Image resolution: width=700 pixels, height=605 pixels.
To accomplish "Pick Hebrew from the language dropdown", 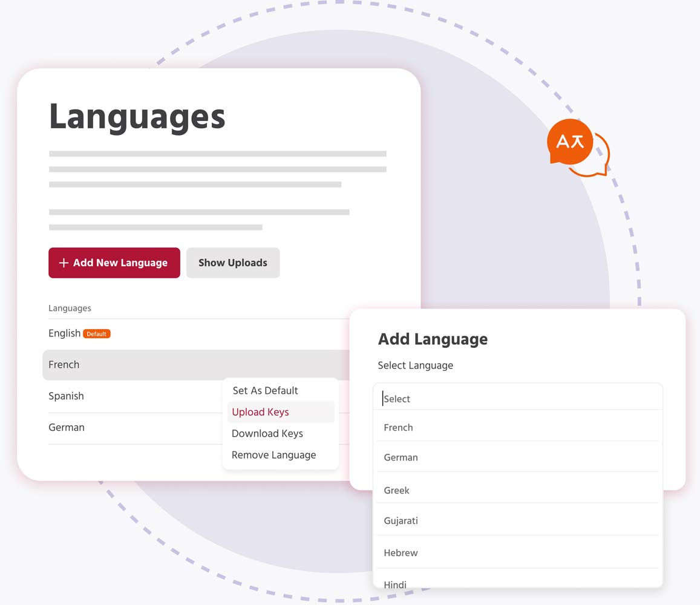I will (518, 553).
